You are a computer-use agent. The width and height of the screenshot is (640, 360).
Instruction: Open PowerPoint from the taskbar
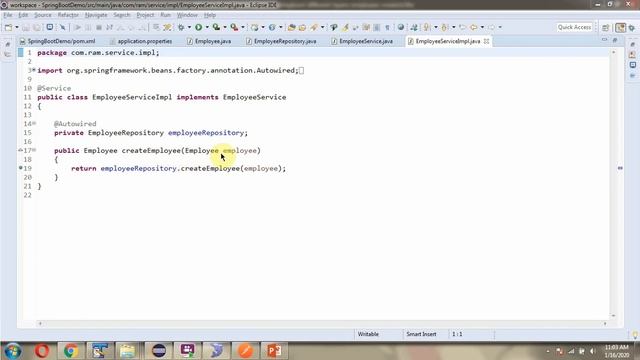point(274,351)
